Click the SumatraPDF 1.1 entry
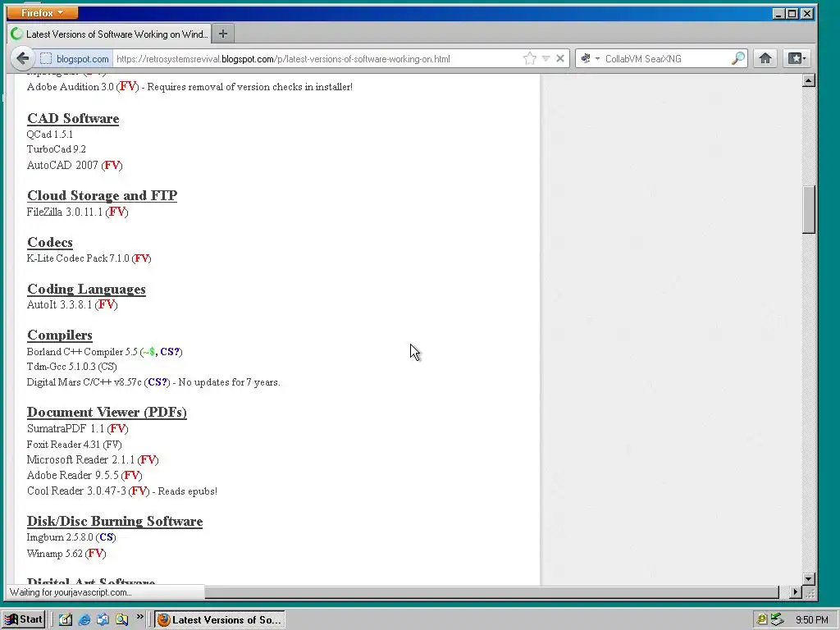840x630 pixels. pos(78,428)
